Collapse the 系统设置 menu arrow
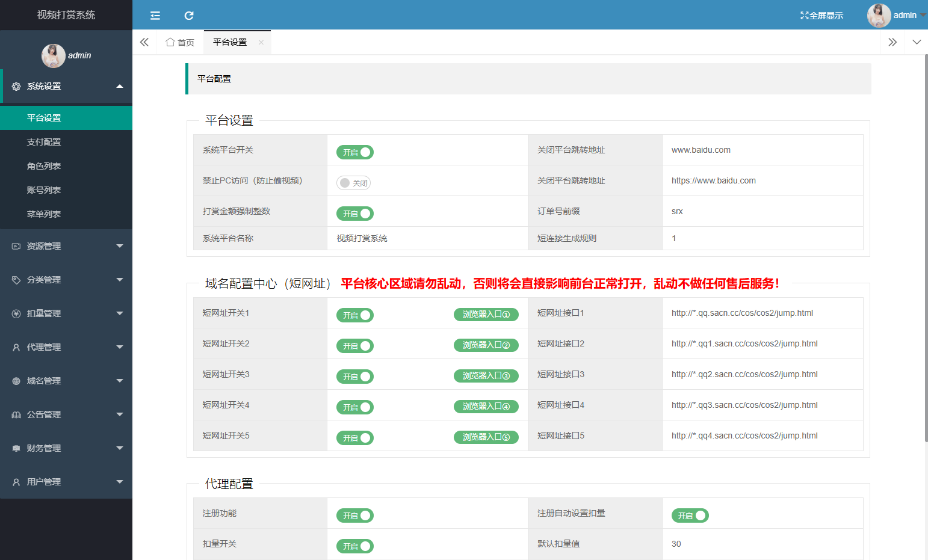 pyautogui.click(x=120, y=86)
